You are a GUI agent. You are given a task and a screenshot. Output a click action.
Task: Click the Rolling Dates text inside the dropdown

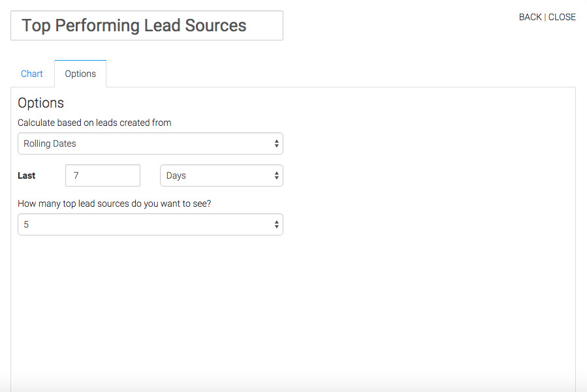(x=50, y=143)
